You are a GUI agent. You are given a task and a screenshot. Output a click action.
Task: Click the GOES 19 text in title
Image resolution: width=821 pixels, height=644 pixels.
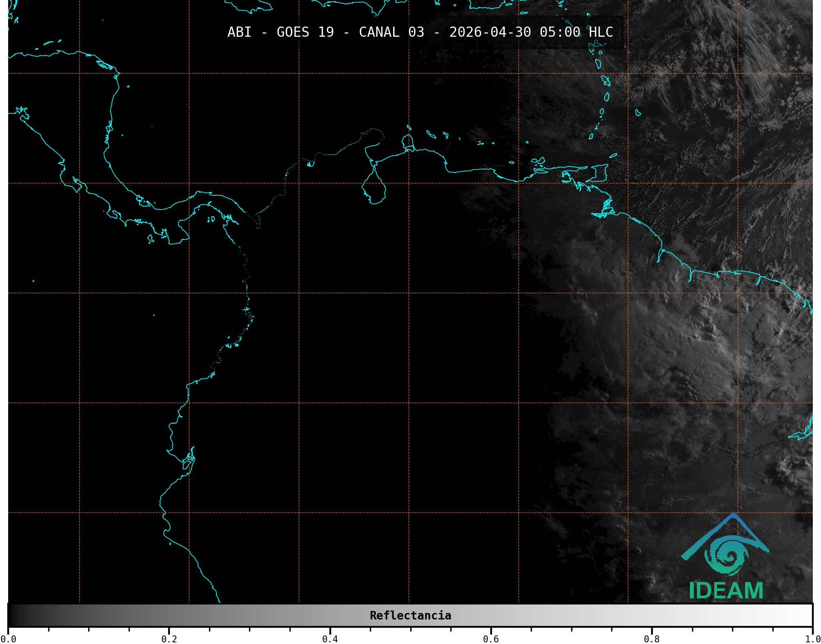(305, 32)
